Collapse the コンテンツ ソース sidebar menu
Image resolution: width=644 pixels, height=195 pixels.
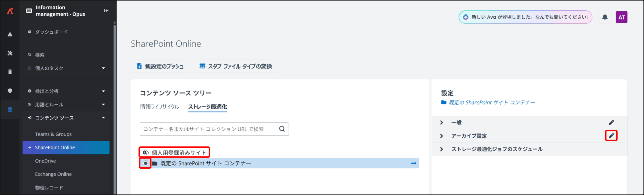(103, 118)
